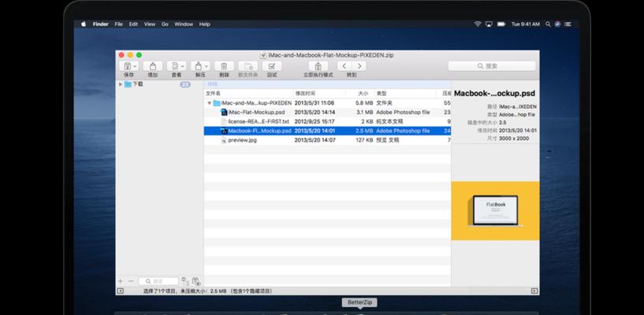Click the 解压 (Extract) toolbar icon
The width and height of the screenshot is (644, 315).
point(199,66)
